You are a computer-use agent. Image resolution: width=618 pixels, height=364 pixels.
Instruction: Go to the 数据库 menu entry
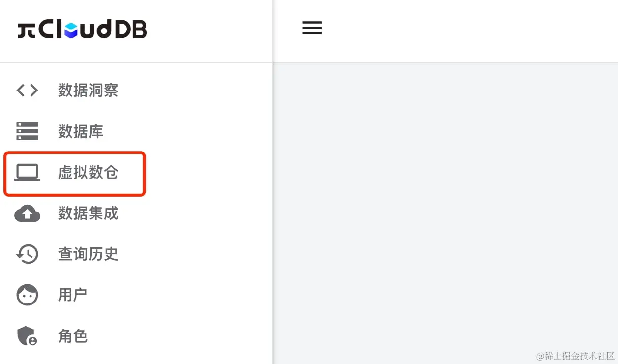coord(81,132)
